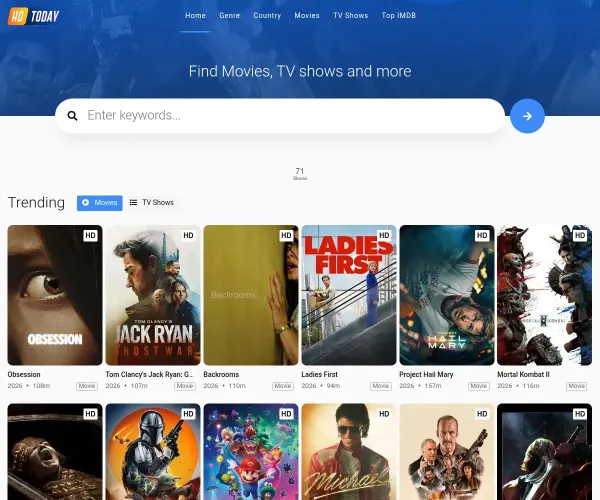Open the poster with bald man holding gun
Screen dimensions: 600x500
(447, 452)
